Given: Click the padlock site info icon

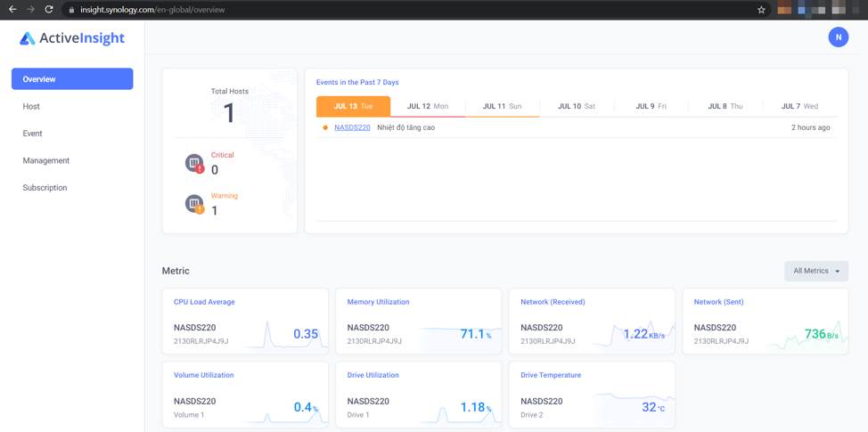Looking at the screenshot, I should pos(71,10).
